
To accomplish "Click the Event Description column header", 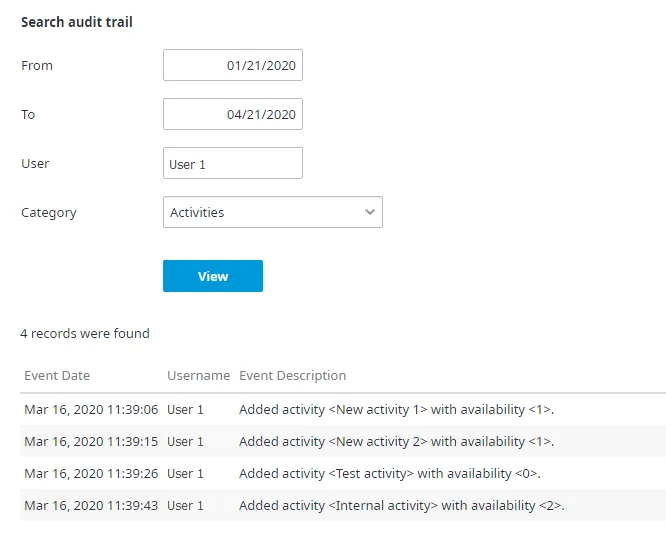I will (x=293, y=375).
